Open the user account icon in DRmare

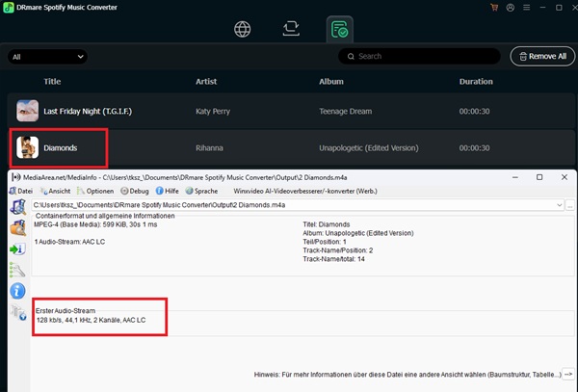[511, 8]
